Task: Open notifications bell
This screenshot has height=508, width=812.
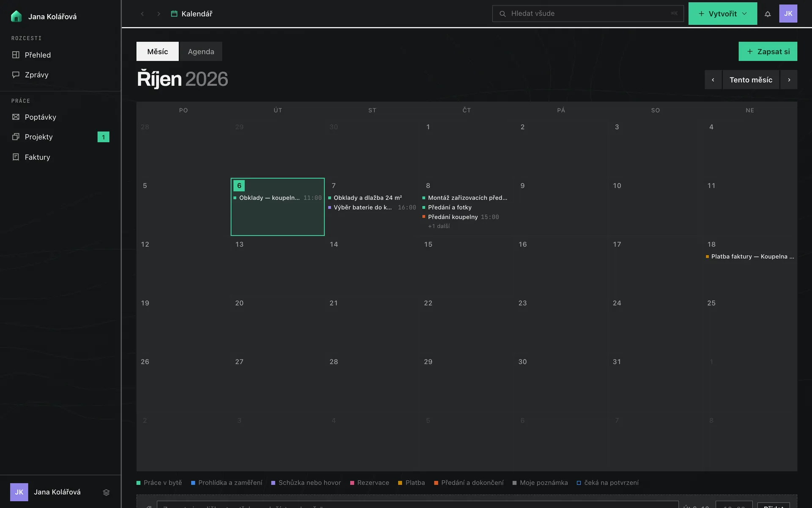Action: click(x=768, y=14)
